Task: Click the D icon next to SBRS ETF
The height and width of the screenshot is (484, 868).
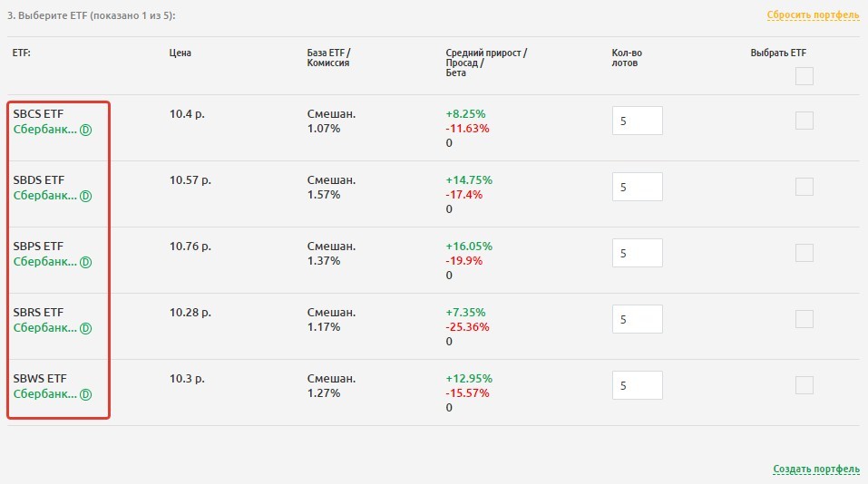Action: [86, 328]
